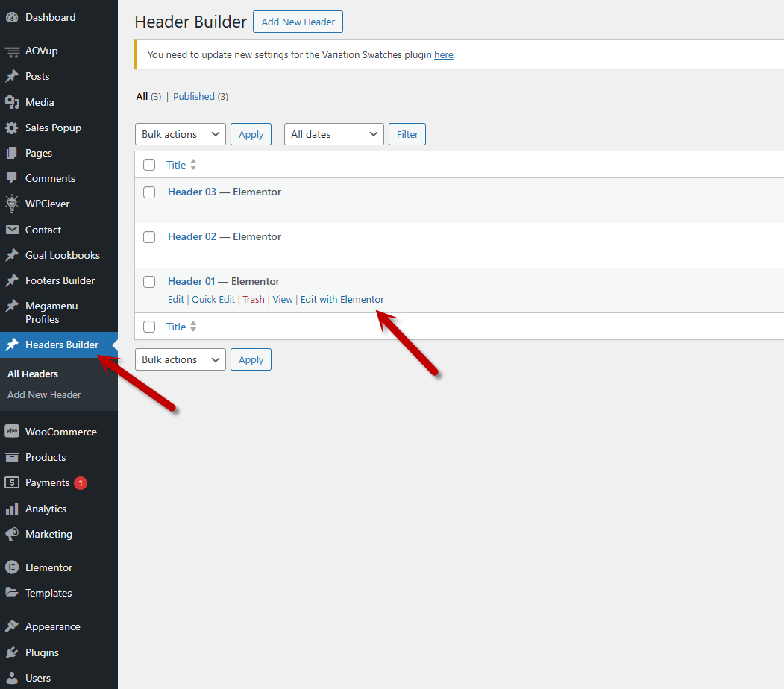
Task: Open Add New Header submenu item
Action: (44, 394)
